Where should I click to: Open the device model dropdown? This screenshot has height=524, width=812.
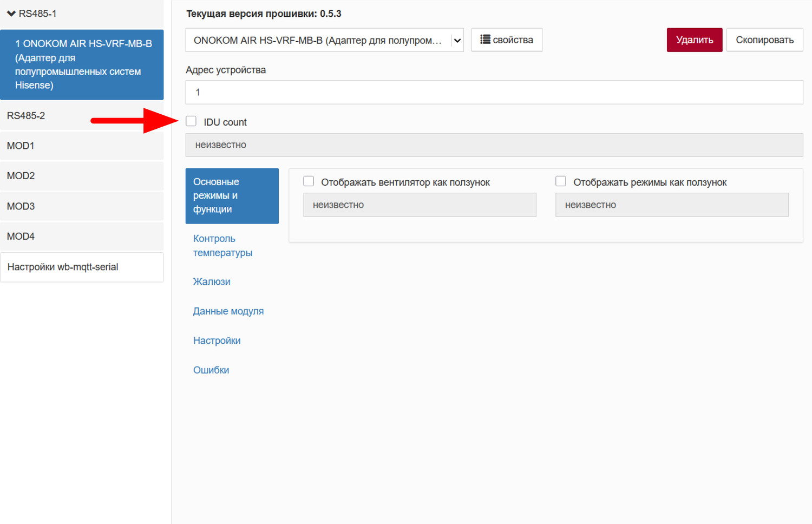[324, 40]
